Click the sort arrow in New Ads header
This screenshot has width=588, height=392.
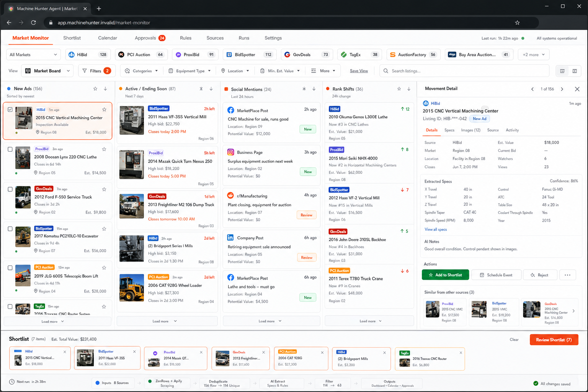(x=105, y=89)
